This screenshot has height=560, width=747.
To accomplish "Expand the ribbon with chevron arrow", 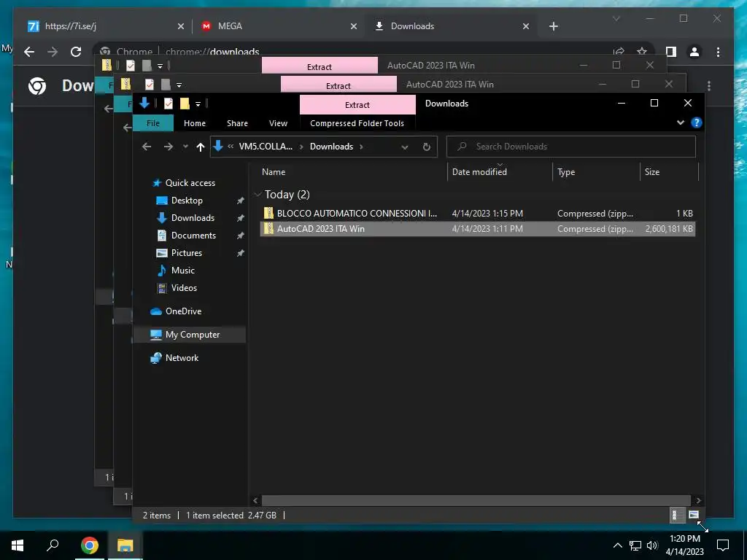I will point(681,122).
